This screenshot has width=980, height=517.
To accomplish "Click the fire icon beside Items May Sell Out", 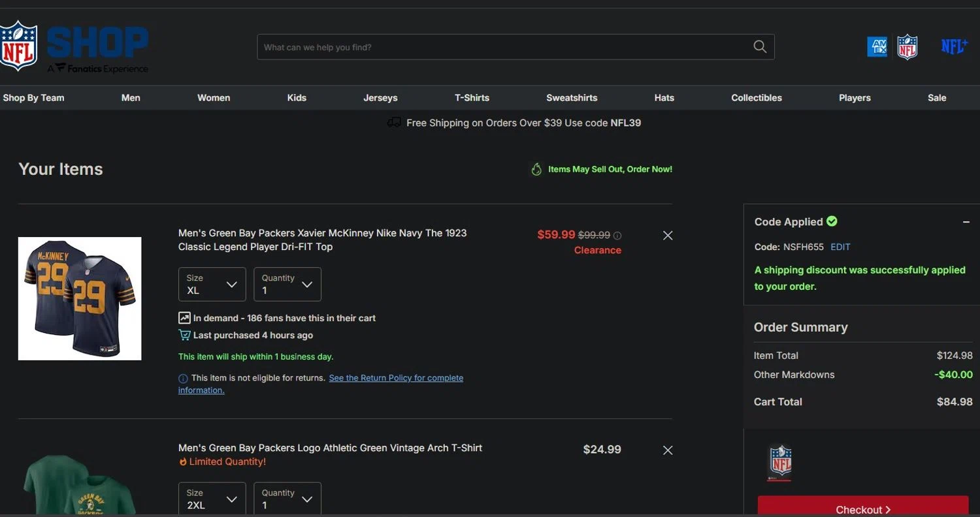I will click(536, 170).
